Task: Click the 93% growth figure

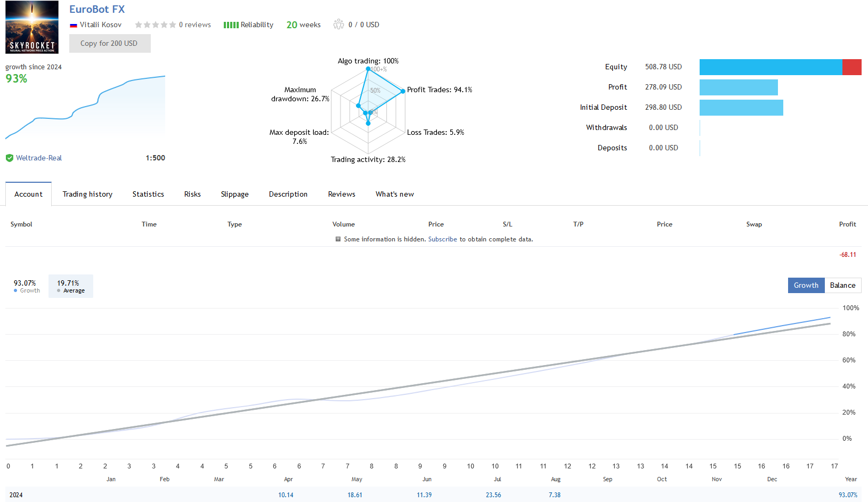Action: click(17, 79)
